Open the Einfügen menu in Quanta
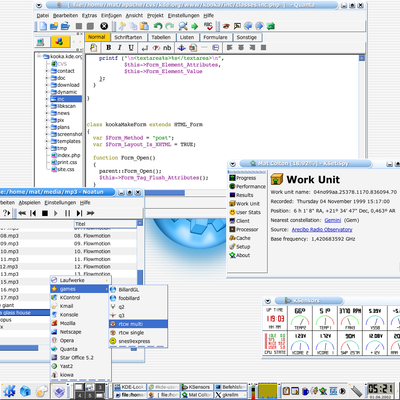Image resolution: width=400 pixels, height=400 pixels. [111, 15]
